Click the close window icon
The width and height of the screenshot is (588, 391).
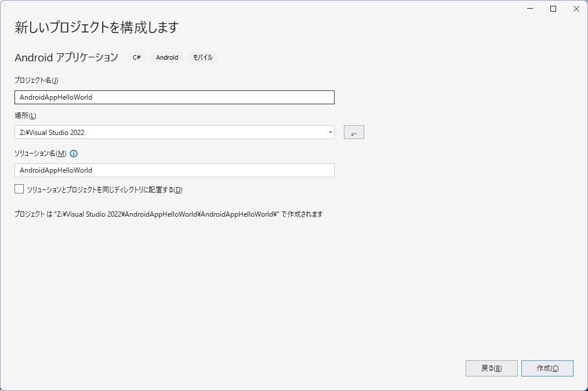pos(576,9)
